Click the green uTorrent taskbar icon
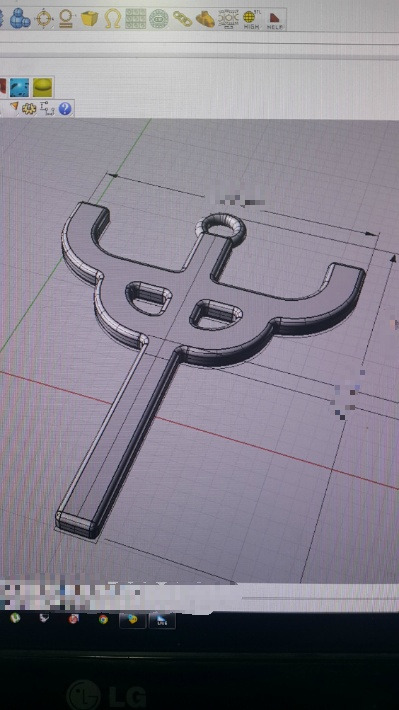The width and height of the screenshot is (399, 710). [x=15, y=618]
